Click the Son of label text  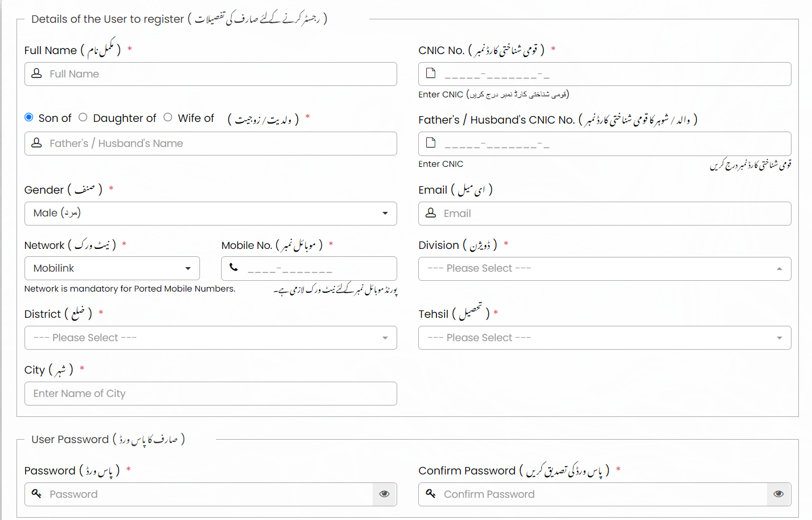coord(55,118)
